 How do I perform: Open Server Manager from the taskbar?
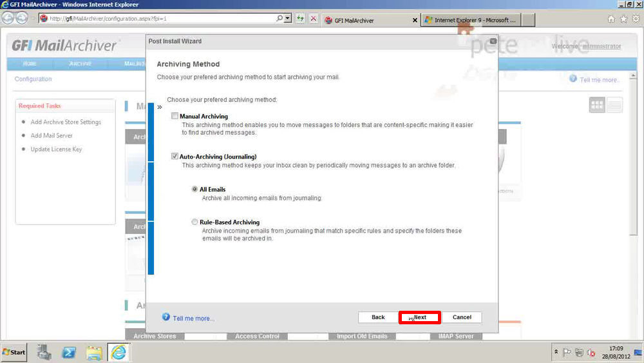[44, 352]
